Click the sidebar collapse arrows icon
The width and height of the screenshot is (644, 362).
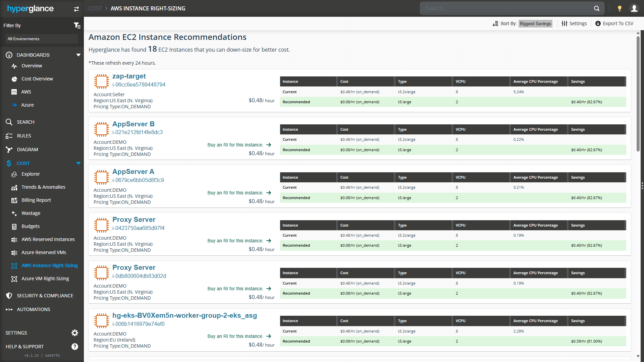pos(76,9)
